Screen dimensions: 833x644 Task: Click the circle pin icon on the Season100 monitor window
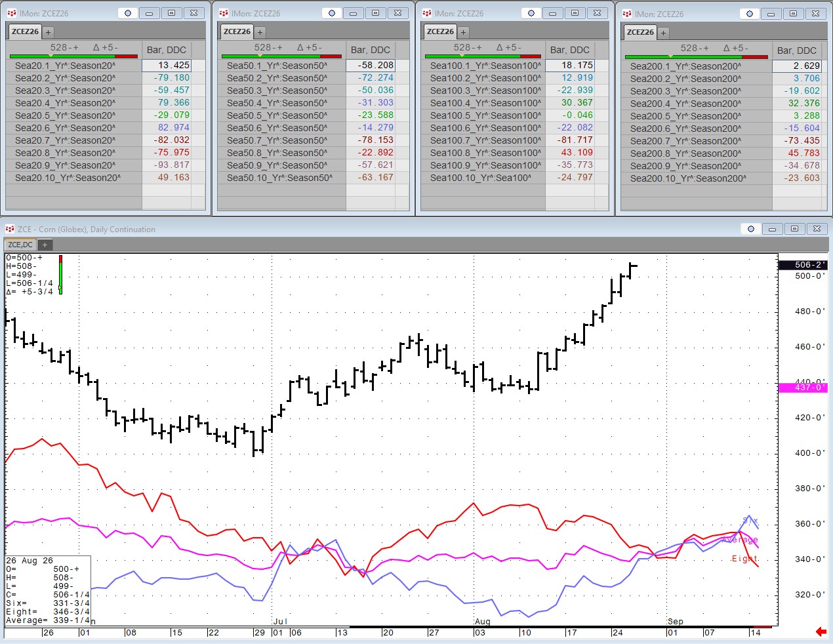531,13
